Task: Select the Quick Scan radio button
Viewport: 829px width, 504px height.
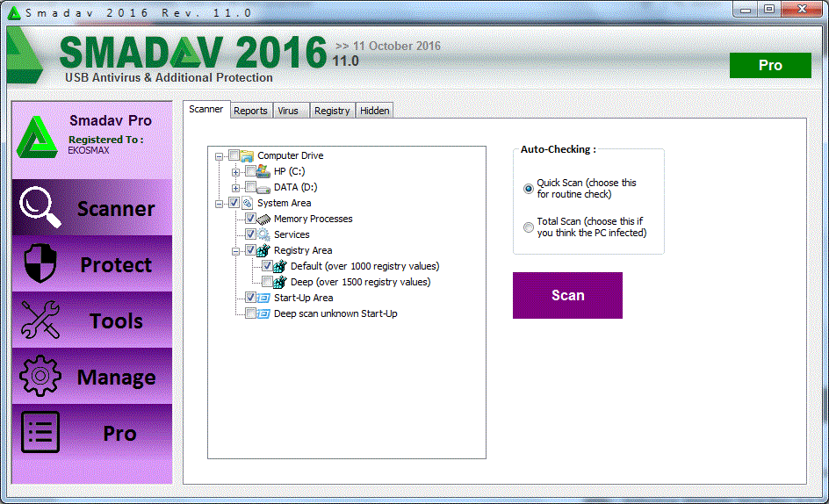Action: click(x=528, y=189)
